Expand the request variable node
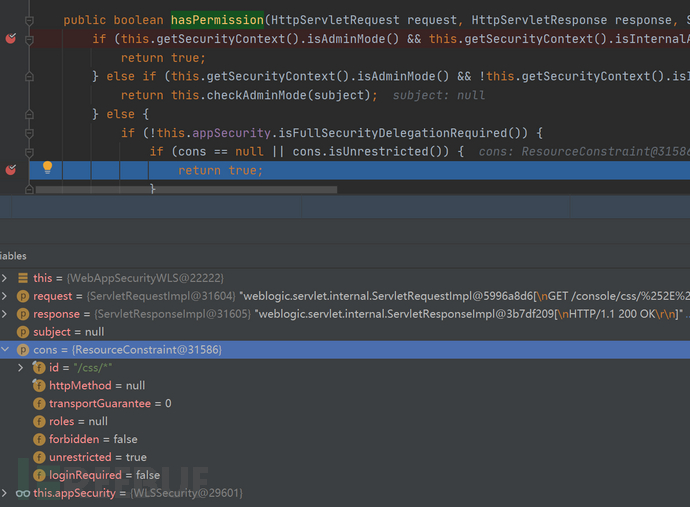 pyautogui.click(x=4, y=296)
